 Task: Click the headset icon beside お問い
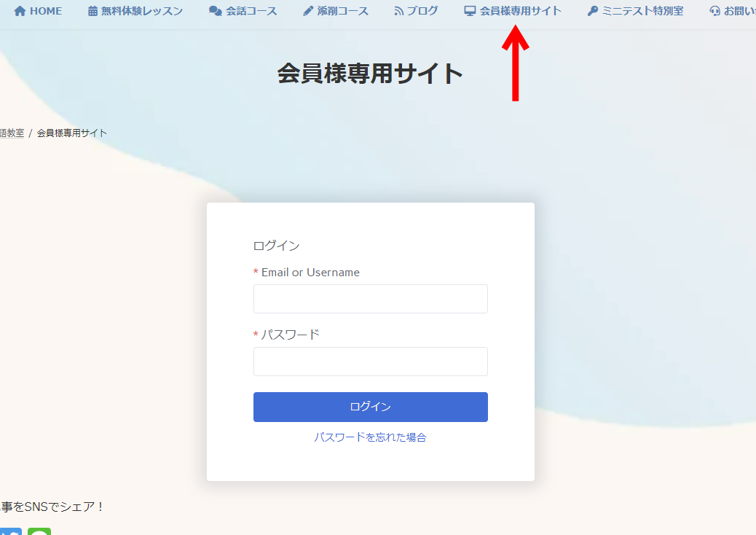pos(715,11)
